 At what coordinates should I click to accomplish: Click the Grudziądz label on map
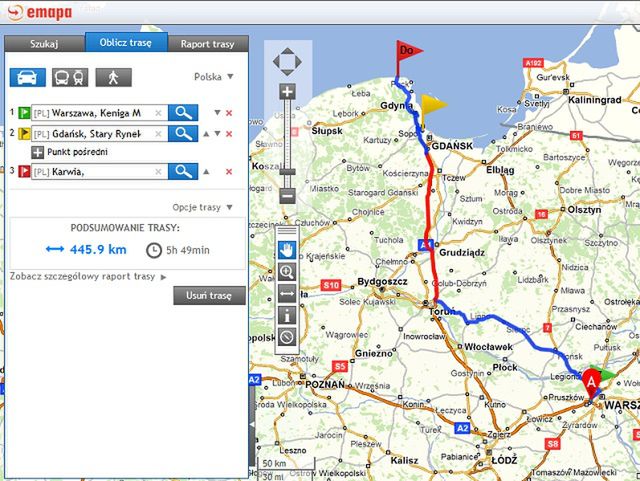click(462, 252)
